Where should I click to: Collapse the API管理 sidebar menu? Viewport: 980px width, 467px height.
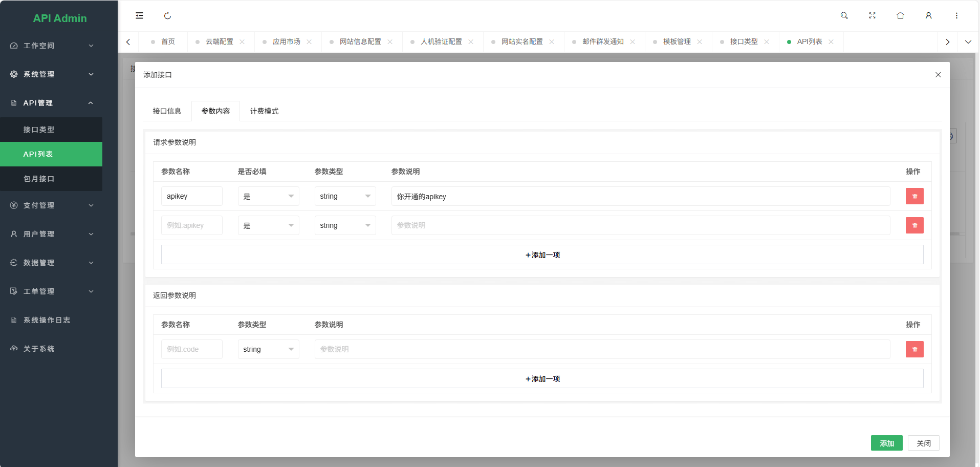tap(51, 102)
